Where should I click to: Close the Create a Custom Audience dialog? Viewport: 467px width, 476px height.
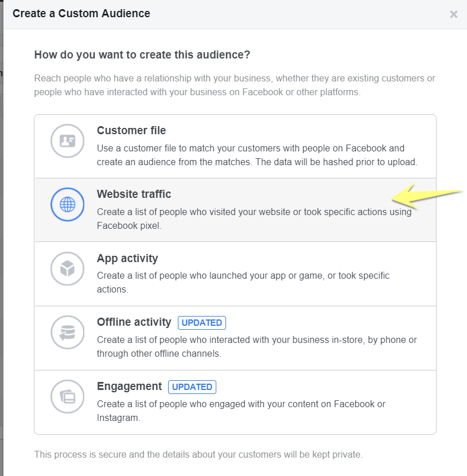pos(454,14)
